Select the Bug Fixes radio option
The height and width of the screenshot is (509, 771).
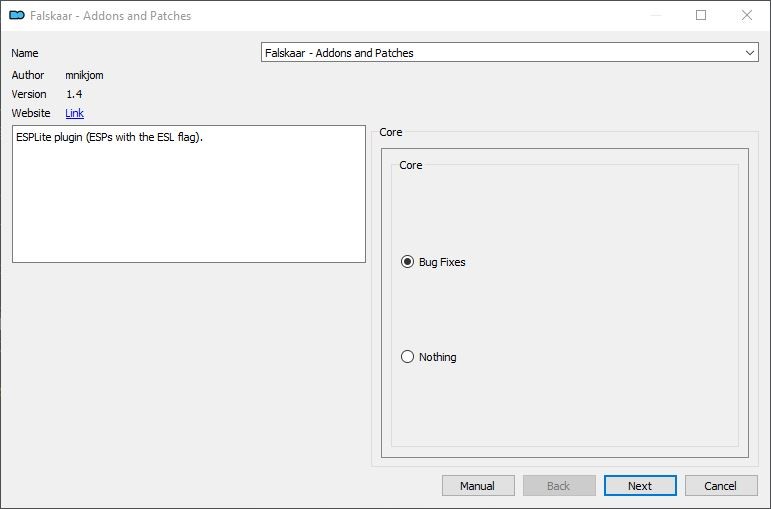coord(407,262)
